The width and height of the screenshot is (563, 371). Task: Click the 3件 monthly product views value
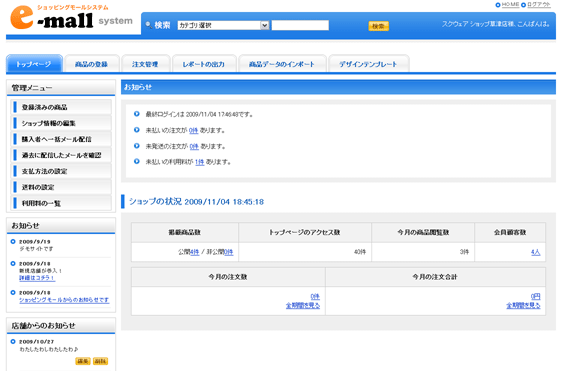[464, 252]
